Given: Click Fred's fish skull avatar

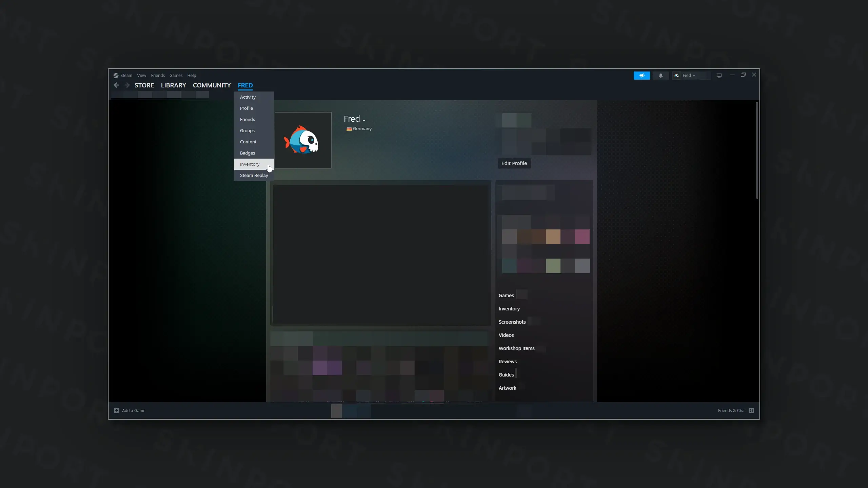Looking at the screenshot, I should pos(303,140).
